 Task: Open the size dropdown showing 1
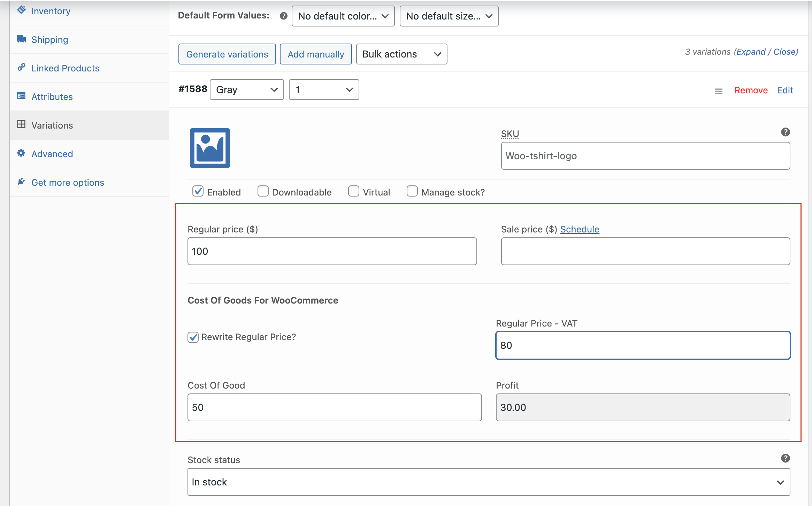[x=324, y=90]
